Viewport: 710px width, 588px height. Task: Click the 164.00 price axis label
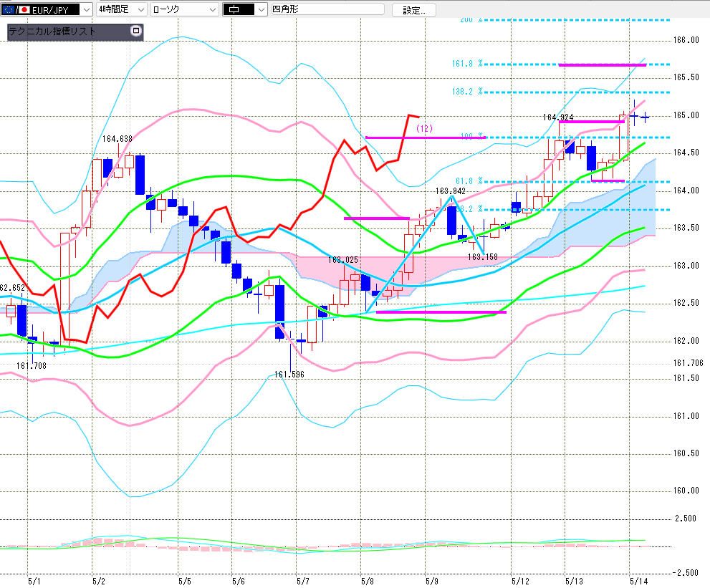point(686,191)
